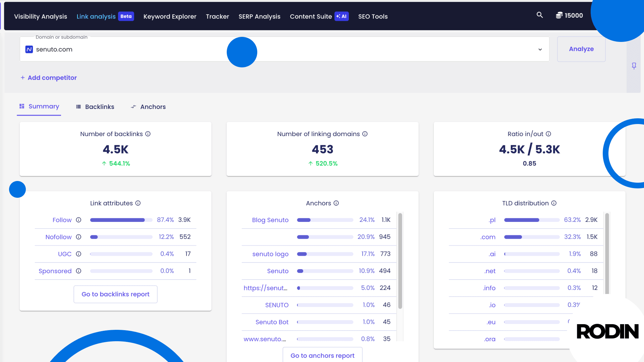Image resolution: width=644 pixels, height=362 pixels.
Task: Click the senuto.com favicon icon
Action: pos(29,49)
